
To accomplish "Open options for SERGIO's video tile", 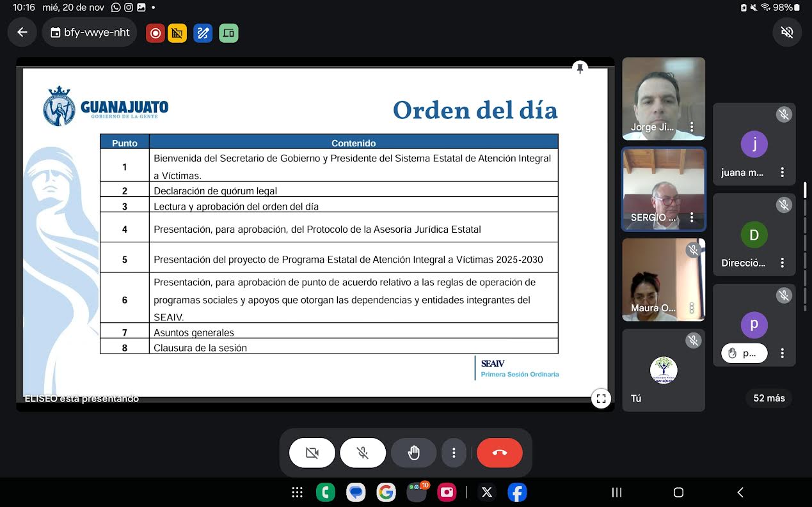I will 692,218.
